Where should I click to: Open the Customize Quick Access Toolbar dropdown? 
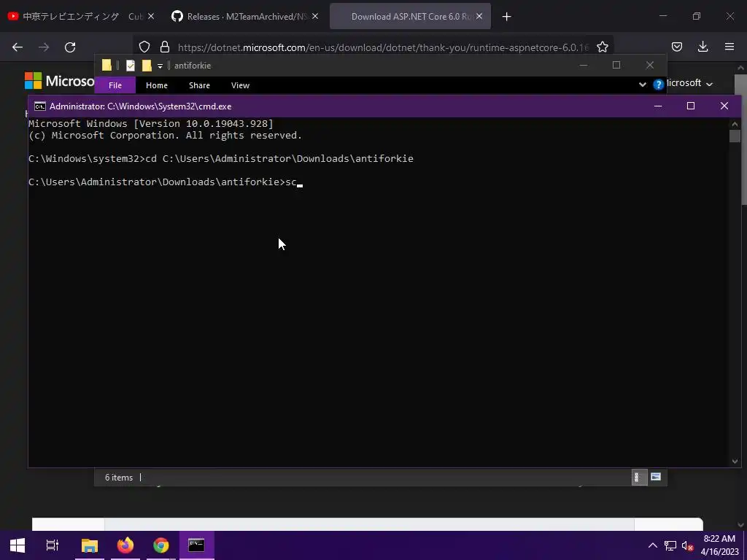[160, 66]
